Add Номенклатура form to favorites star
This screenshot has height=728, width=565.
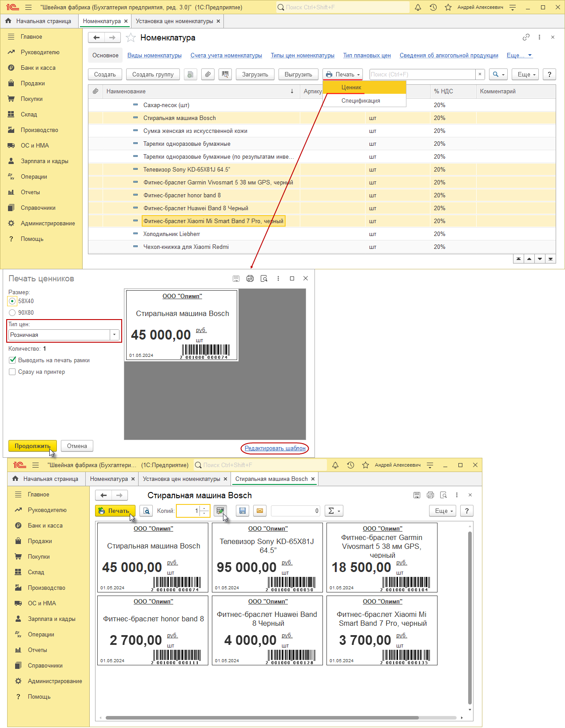click(131, 38)
